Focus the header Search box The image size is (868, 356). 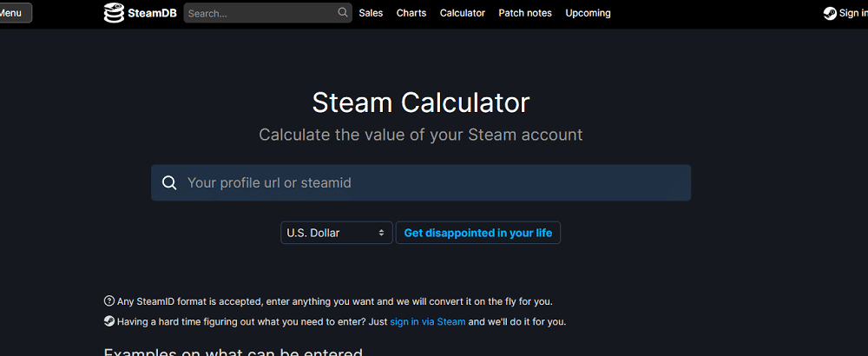260,13
